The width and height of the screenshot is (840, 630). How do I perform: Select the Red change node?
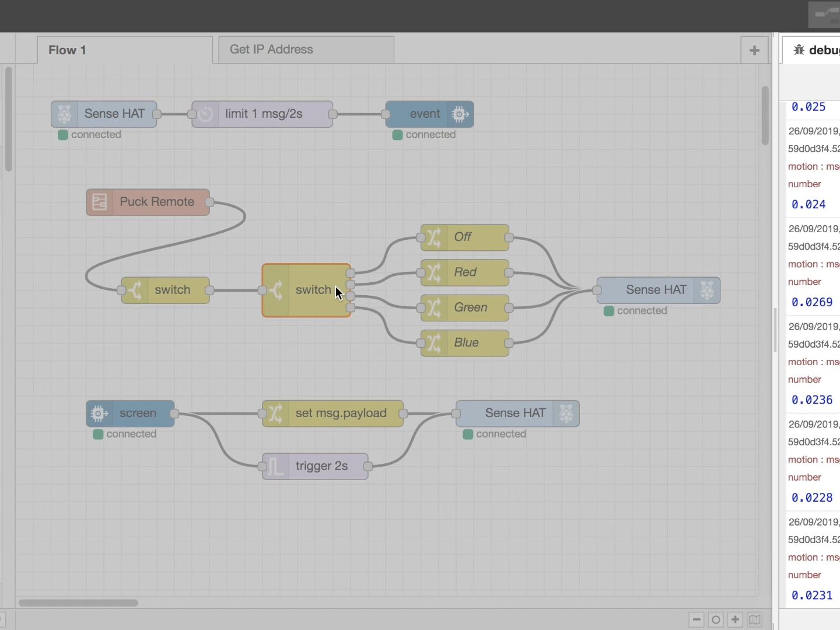pos(464,272)
